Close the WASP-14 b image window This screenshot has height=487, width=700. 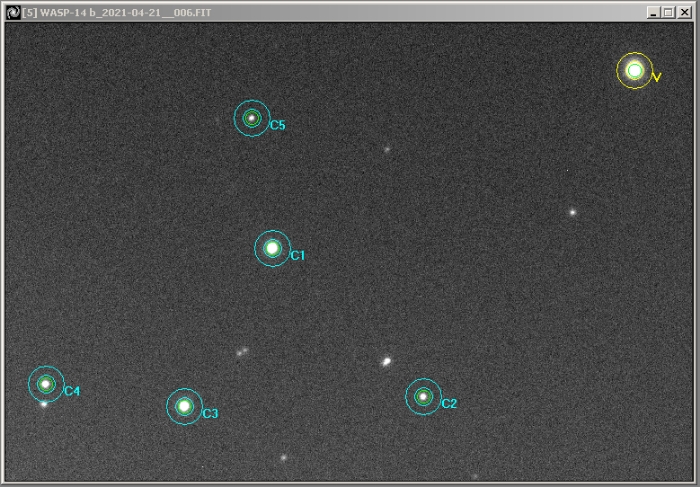(683, 12)
